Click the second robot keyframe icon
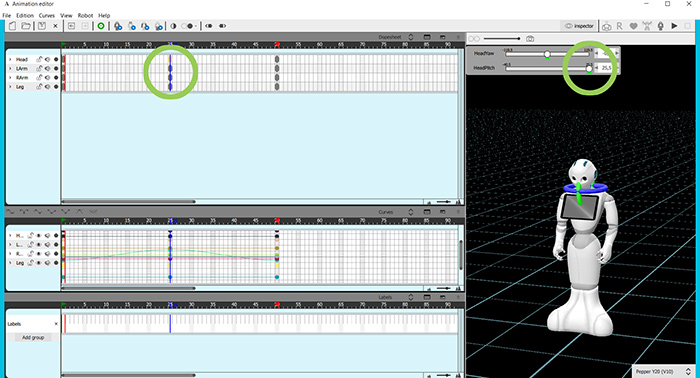The image size is (700, 378). 132,26
